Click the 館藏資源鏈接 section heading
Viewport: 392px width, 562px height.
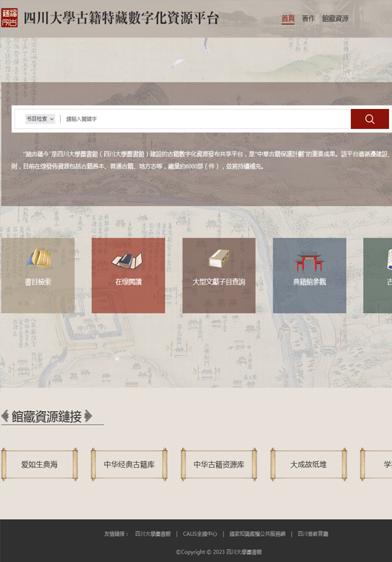point(47,416)
